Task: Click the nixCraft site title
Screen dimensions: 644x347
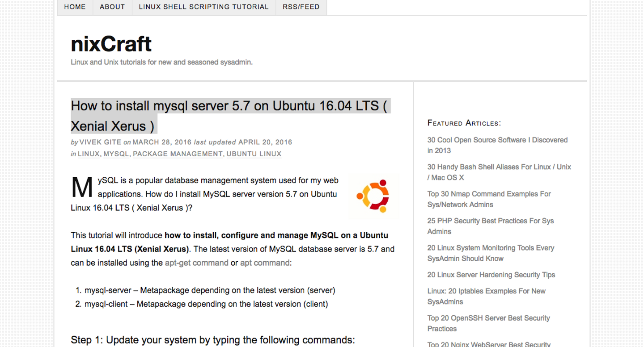Action: tap(111, 44)
